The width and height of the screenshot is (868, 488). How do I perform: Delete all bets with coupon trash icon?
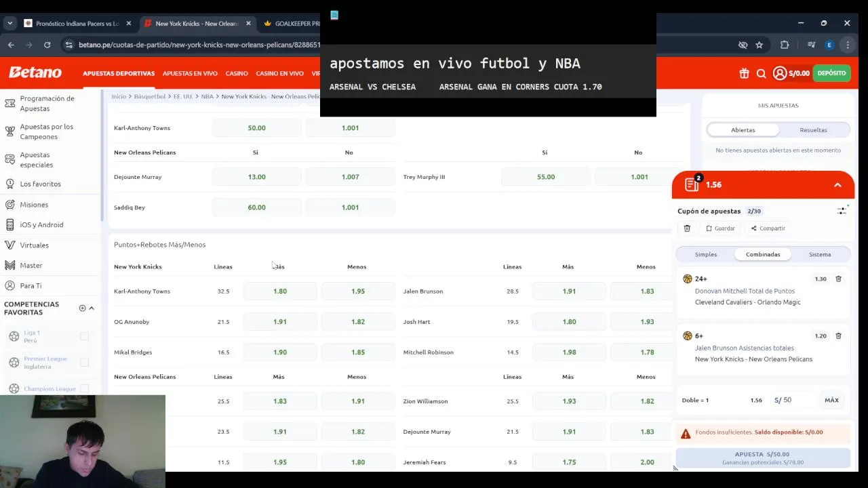pyautogui.click(x=687, y=228)
